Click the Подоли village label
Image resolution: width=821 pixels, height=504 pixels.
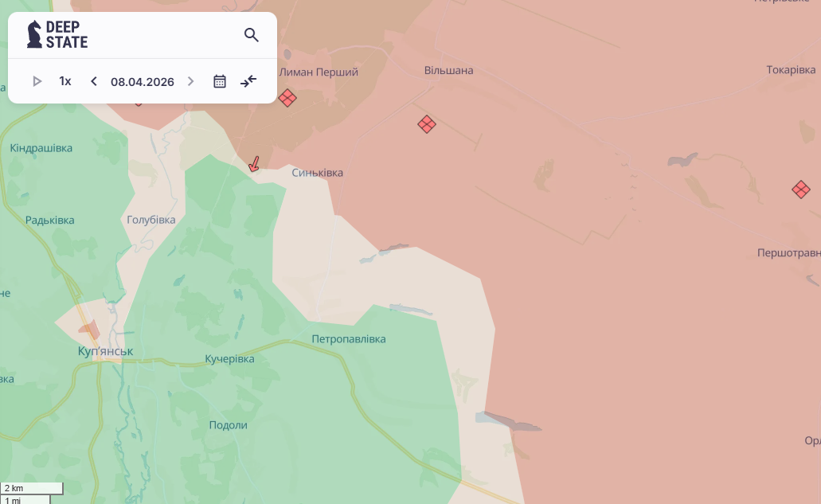click(228, 425)
